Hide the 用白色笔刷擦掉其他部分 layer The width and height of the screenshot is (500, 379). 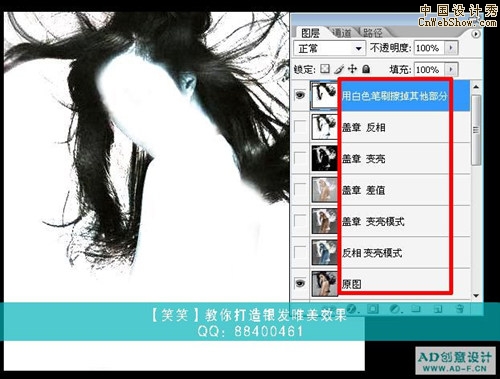300,96
